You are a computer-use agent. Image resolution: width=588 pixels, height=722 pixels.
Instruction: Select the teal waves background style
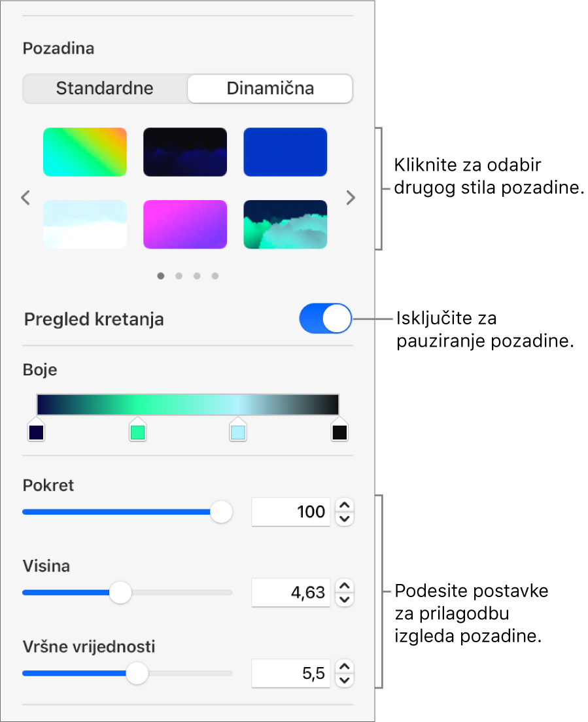click(x=285, y=224)
